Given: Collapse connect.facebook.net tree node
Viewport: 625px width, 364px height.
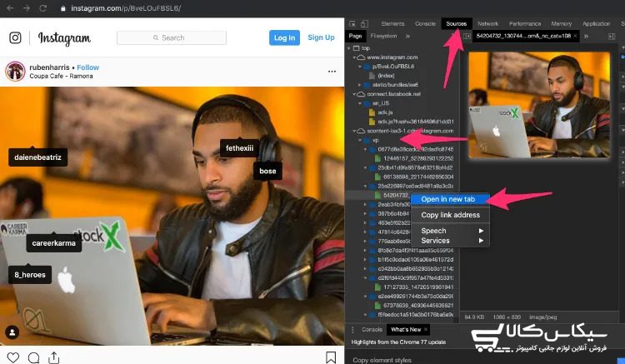Looking at the screenshot, I should point(354,94).
